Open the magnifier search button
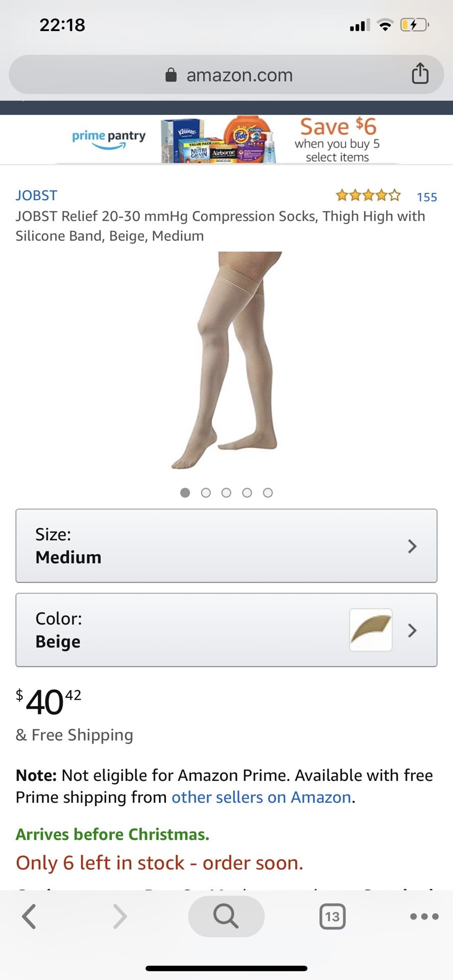The width and height of the screenshot is (453, 980). [x=226, y=916]
